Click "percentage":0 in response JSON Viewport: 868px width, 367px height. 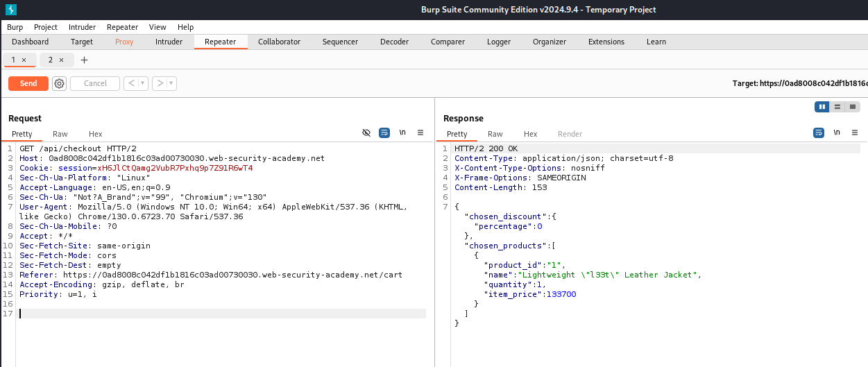(x=508, y=226)
